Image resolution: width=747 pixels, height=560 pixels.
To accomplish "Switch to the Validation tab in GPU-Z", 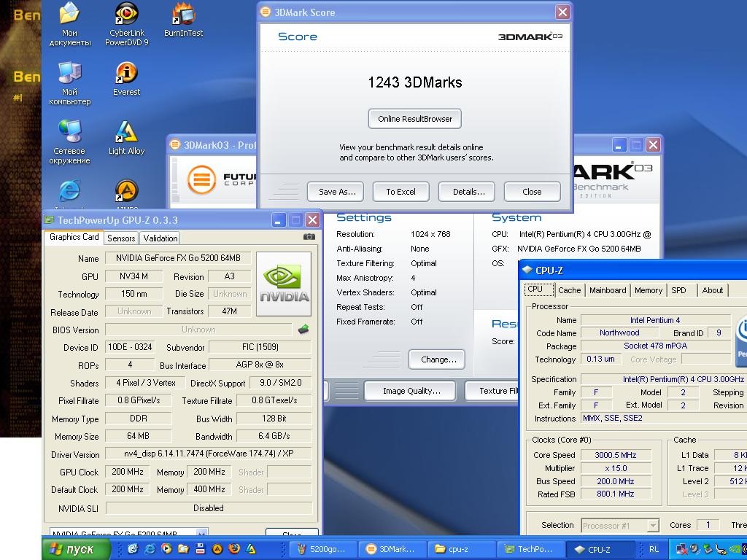I will pos(160,238).
